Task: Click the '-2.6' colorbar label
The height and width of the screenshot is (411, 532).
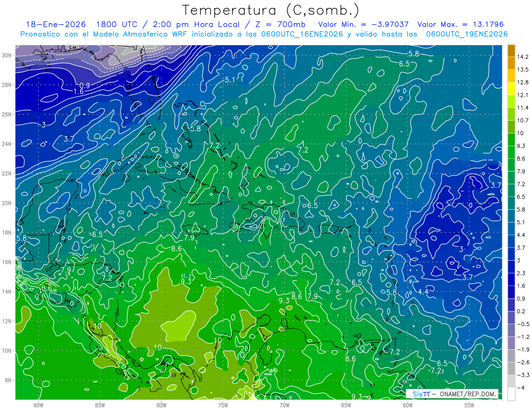Action: (x=523, y=362)
